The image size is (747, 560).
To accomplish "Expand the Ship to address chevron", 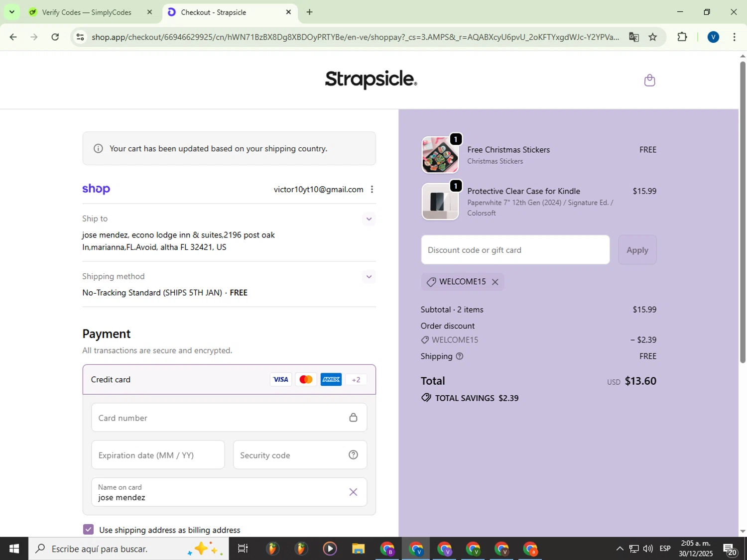I will click(x=369, y=219).
